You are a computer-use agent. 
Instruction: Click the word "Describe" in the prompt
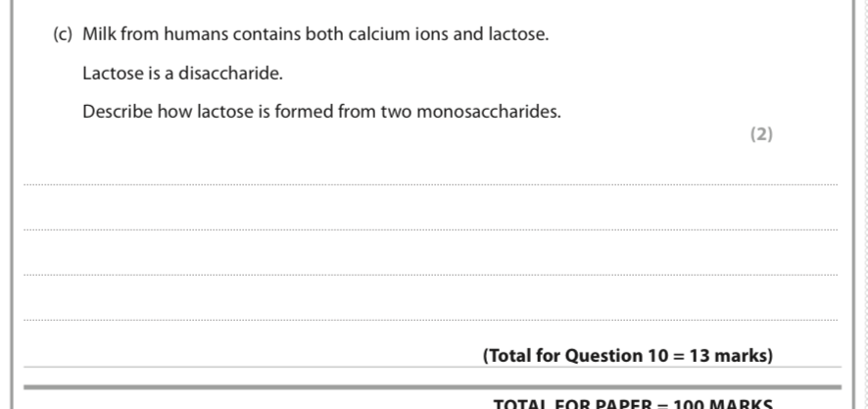coord(118,112)
